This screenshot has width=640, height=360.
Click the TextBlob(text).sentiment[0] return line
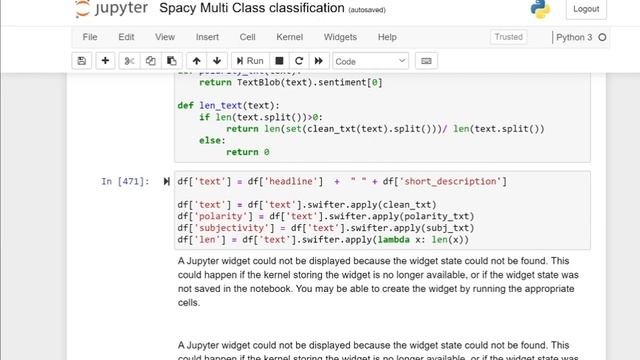click(291, 82)
